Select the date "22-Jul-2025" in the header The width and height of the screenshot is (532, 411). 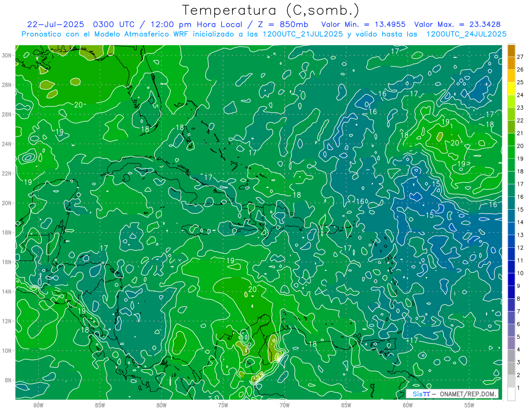55,24
